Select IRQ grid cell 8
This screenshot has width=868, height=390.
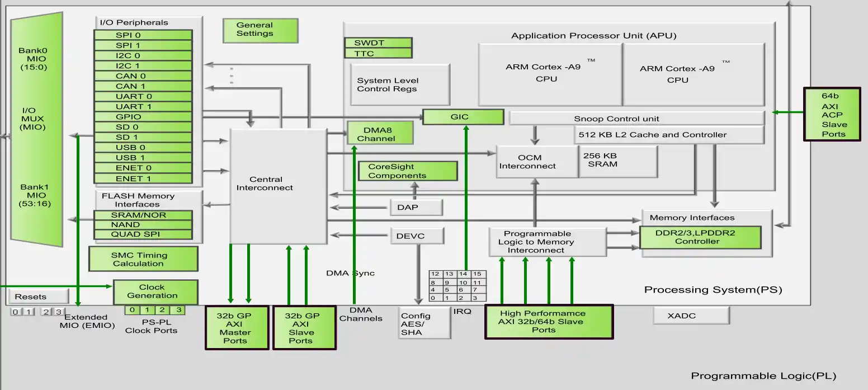pos(435,283)
